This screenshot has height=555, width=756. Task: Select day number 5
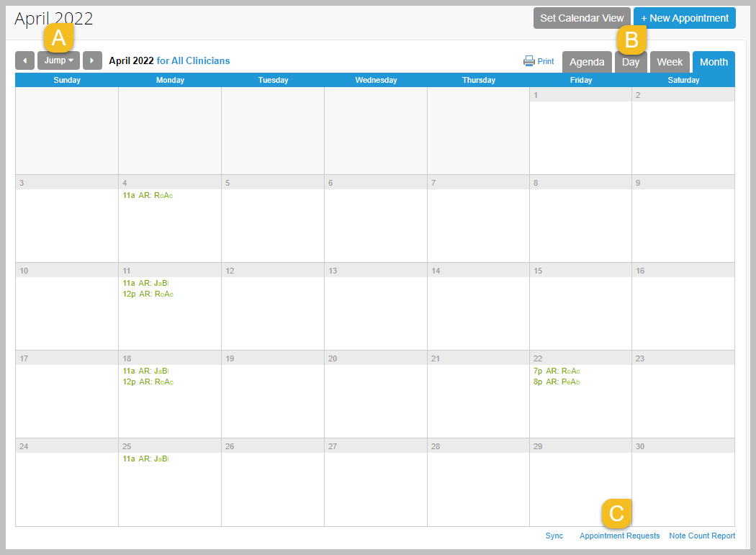tap(228, 183)
